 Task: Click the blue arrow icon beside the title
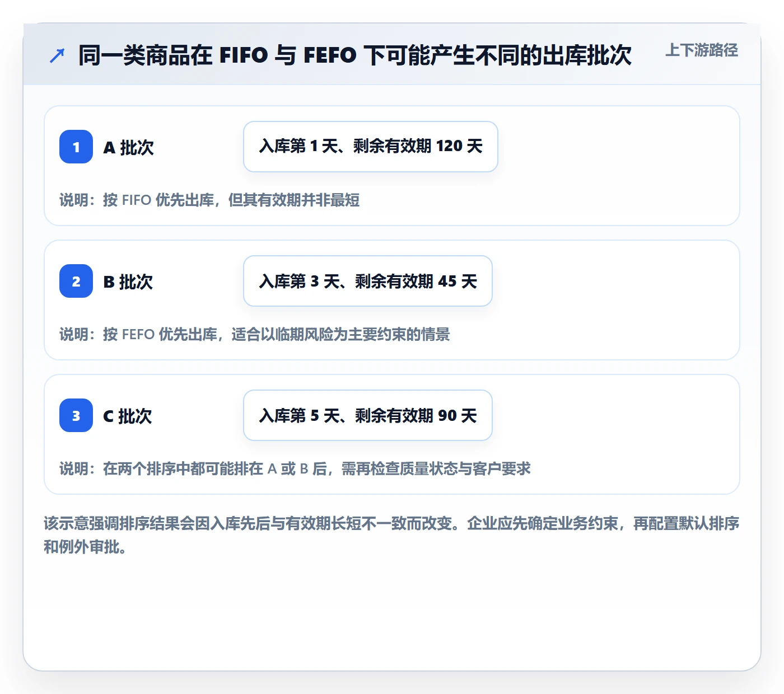pos(57,55)
